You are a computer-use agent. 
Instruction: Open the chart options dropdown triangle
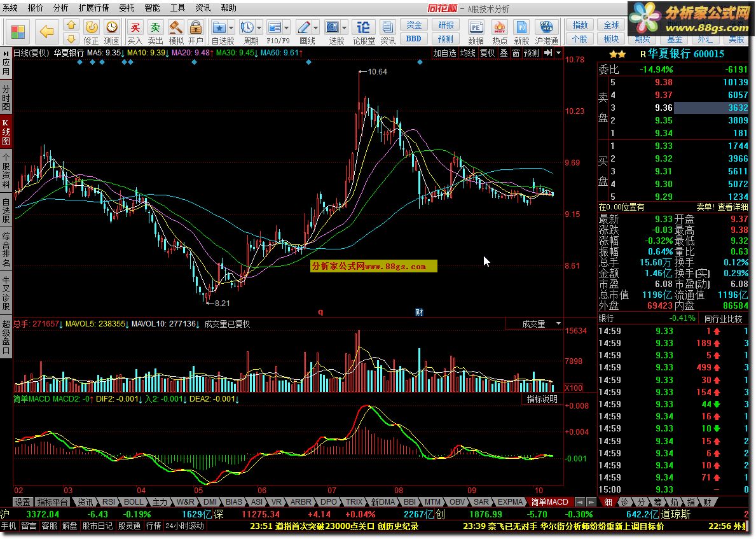[559, 53]
